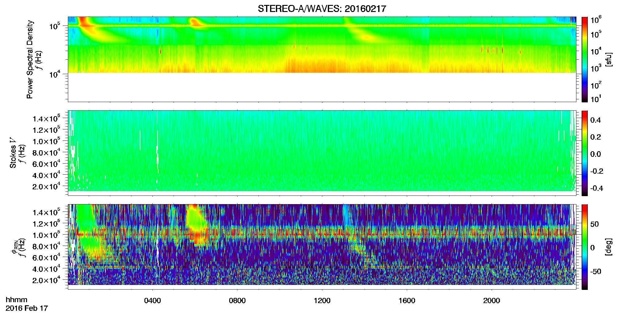Image resolution: width=644 pixels, height=332 pixels.
Task: Click the hhmm time format label
Action: point(17,300)
